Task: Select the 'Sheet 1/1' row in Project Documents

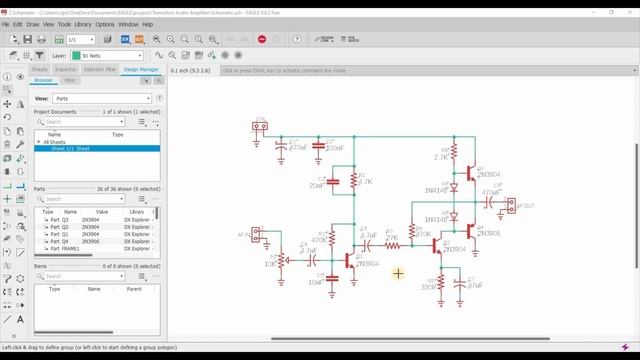Action: [97, 148]
